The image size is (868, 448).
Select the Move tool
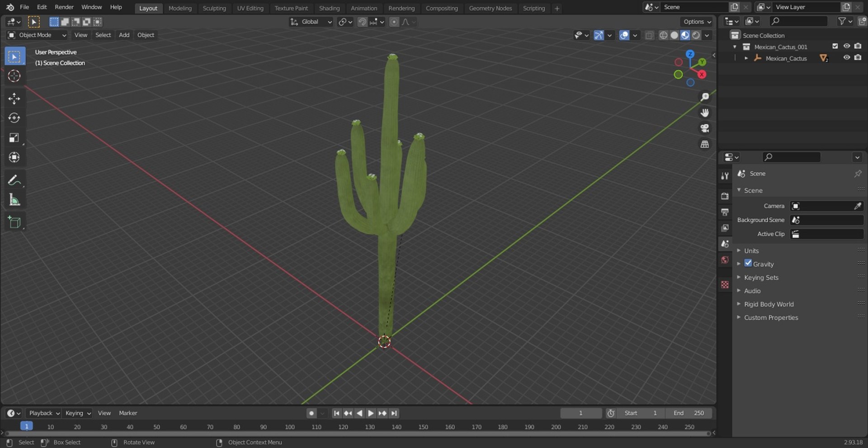point(14,99)
